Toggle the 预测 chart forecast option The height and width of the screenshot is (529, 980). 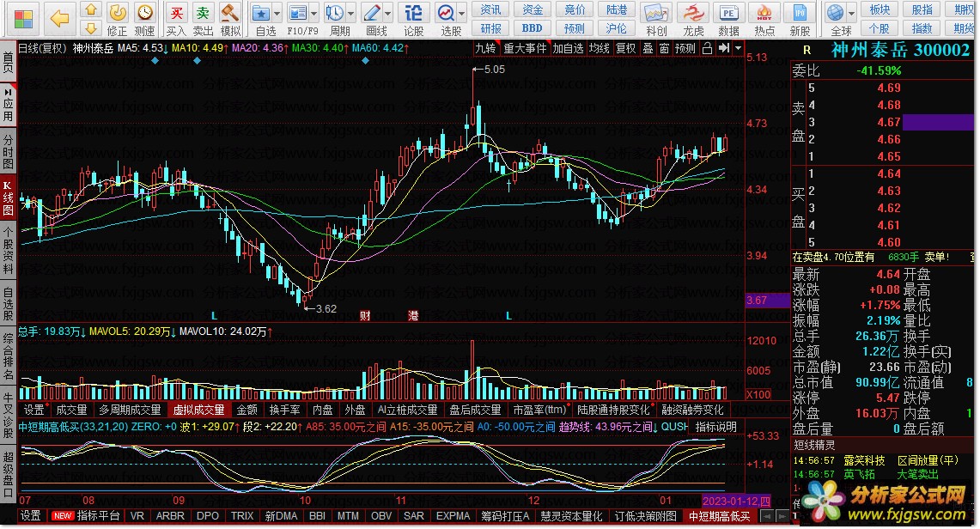(x=685, y=48)
